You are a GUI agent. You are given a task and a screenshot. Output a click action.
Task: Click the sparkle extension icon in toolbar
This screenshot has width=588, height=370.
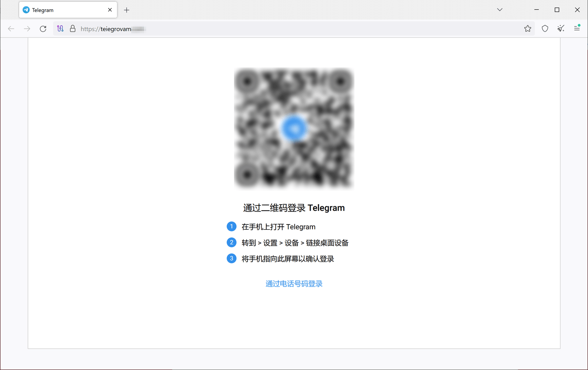(x=561, y=29)
